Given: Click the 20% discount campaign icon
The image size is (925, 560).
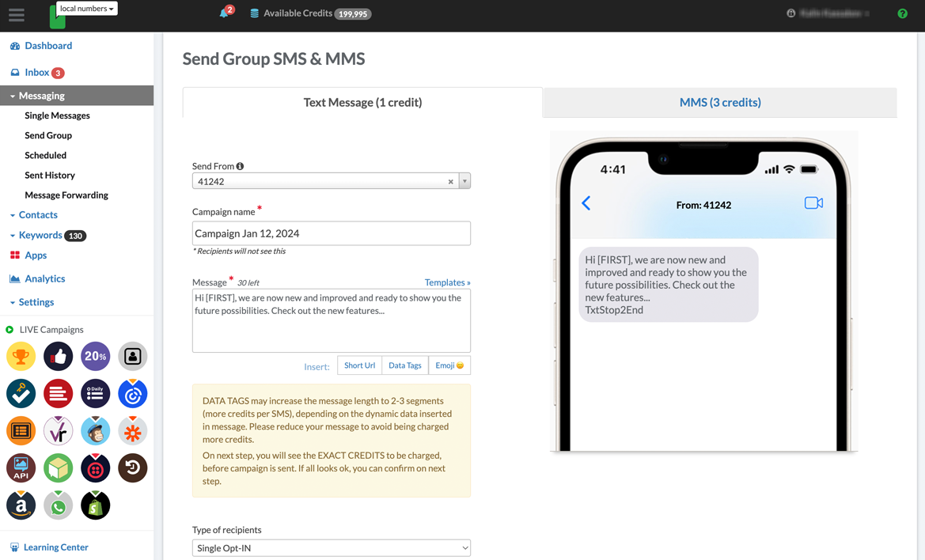Looking at the screenshot, I should pyautogui.click(x=95, y=356).
